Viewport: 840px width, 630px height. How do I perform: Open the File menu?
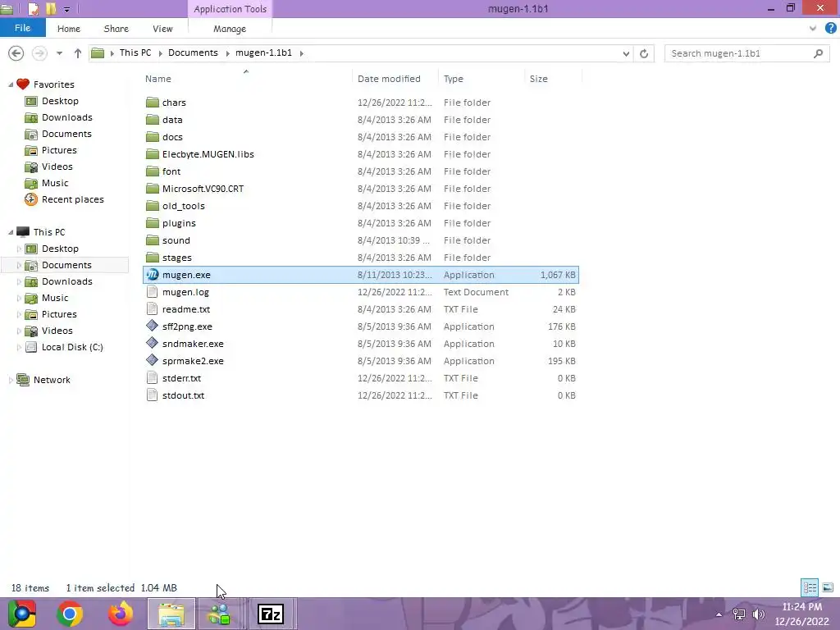click(x=22, y=28)
